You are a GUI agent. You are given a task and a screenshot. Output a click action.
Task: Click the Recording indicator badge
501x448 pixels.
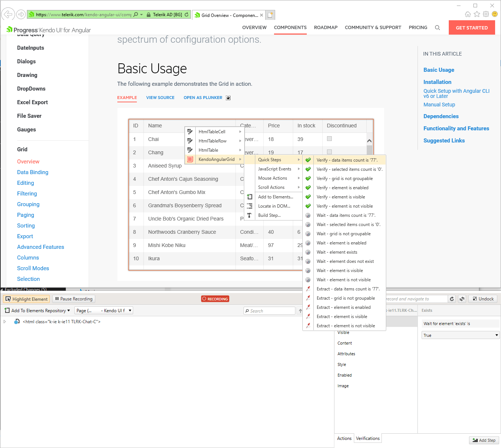point(215,299)
